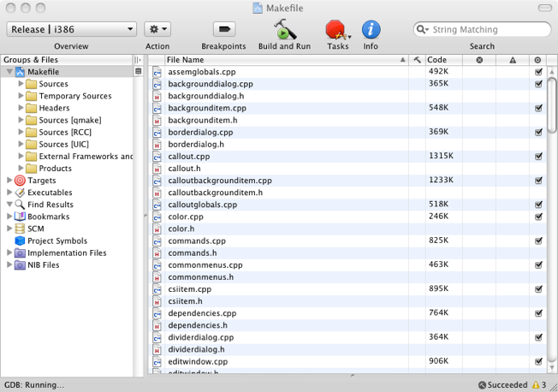Select the Implementation Files smart group
Screen dimensions: 558x392
point(67,253)
